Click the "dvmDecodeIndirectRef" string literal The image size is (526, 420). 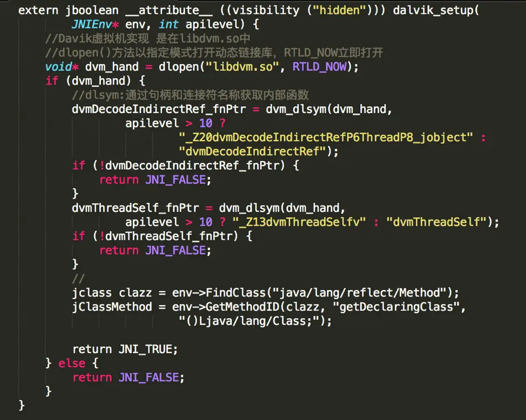(252, 152)
